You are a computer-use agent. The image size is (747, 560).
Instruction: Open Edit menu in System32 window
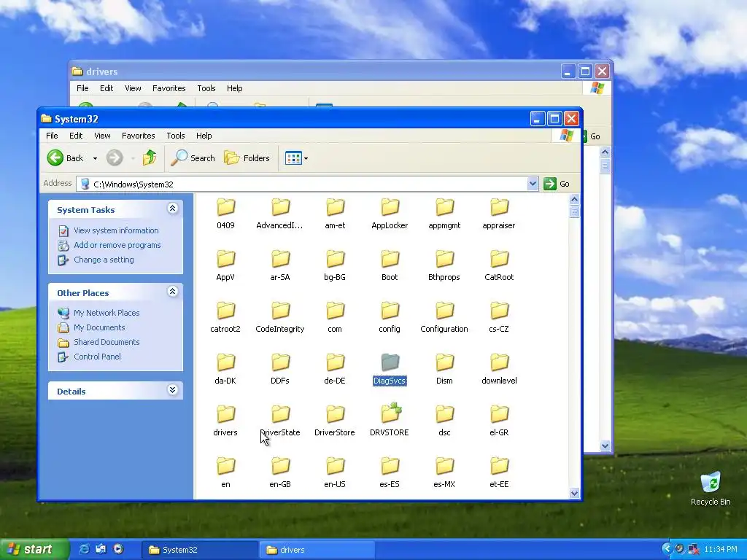76,136
